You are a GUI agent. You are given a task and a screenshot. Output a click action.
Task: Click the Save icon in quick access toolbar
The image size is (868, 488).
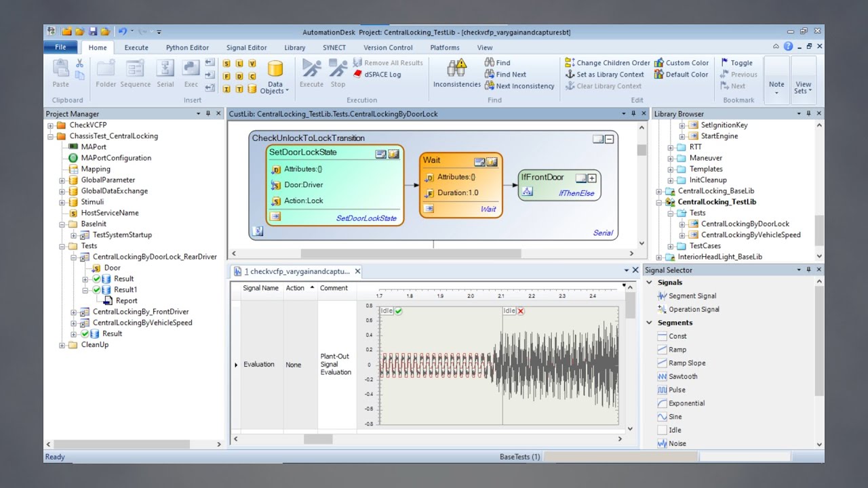(x=93, y=31)
